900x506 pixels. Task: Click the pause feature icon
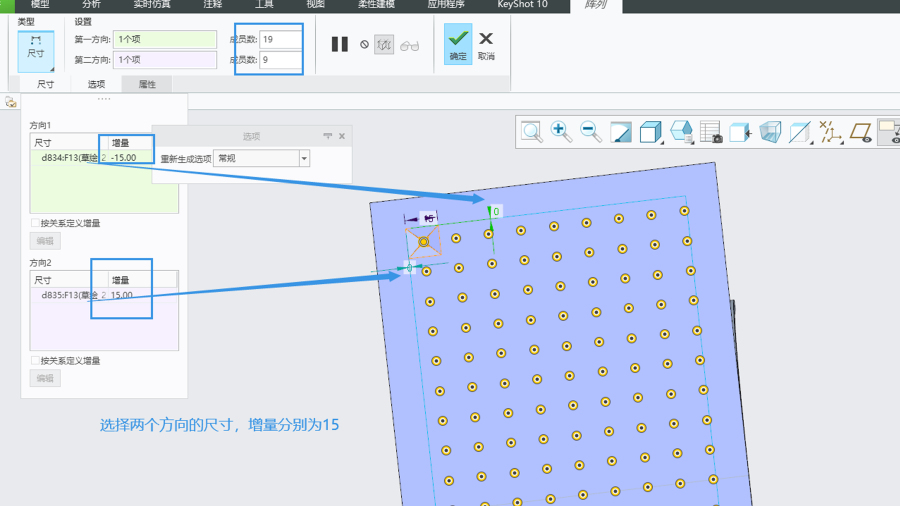[x=340, y=44]
